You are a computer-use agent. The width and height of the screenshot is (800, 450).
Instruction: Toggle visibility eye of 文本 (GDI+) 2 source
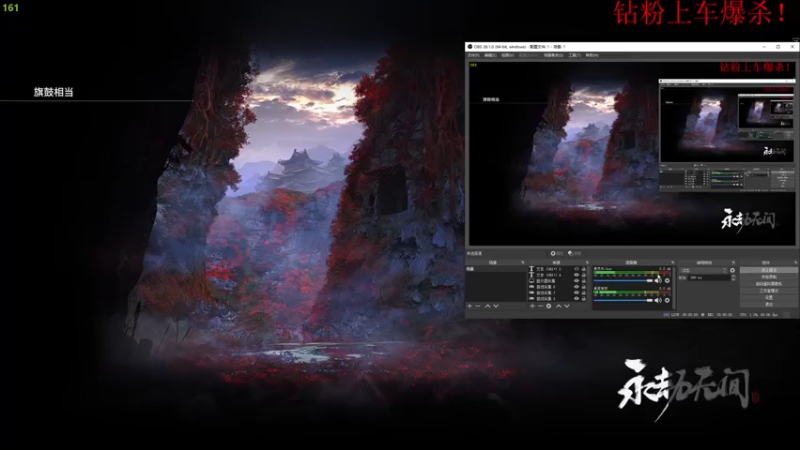[577, 269]
